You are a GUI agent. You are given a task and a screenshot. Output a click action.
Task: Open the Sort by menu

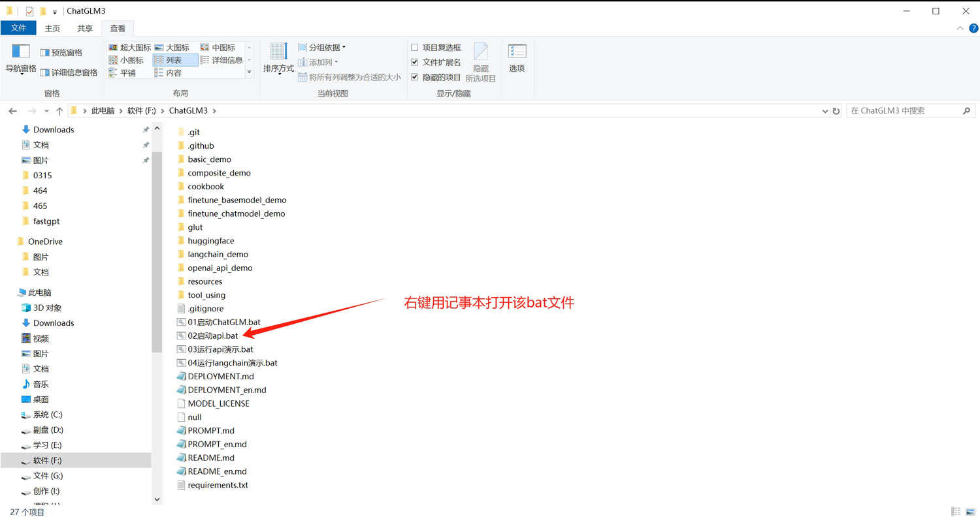[x=278, y=59]
